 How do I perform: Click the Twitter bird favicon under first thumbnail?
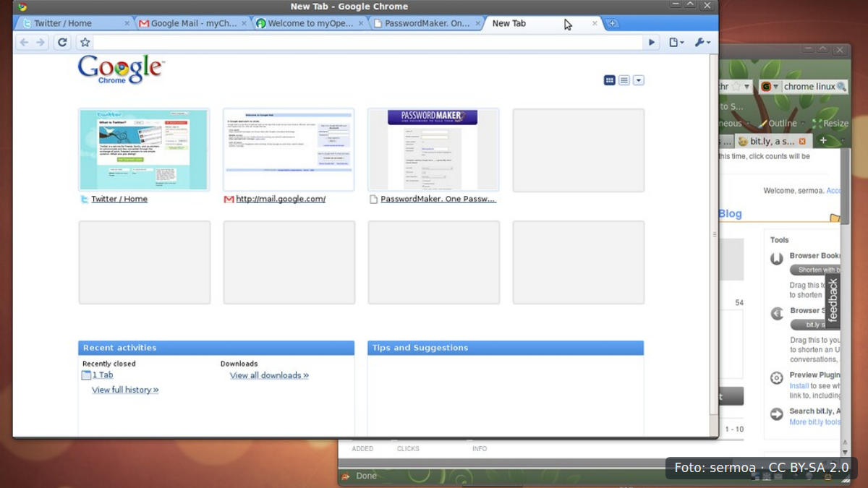[85, 200]
